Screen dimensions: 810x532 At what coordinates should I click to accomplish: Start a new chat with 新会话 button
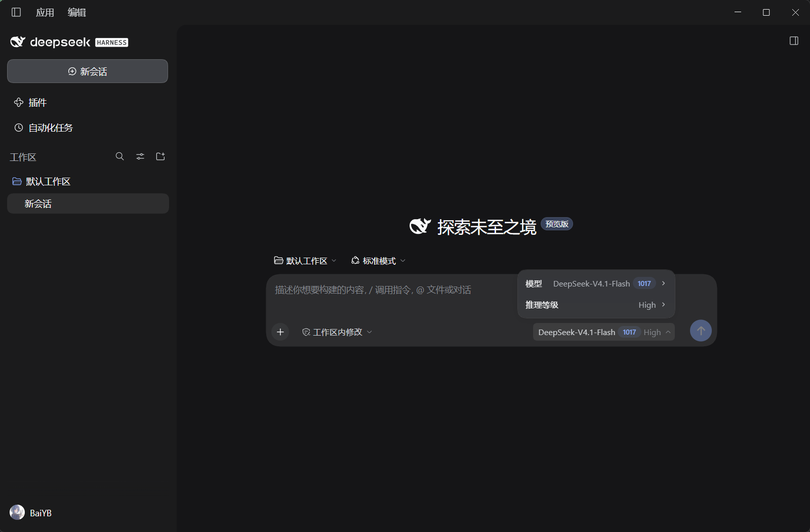[x=88, y=71]
